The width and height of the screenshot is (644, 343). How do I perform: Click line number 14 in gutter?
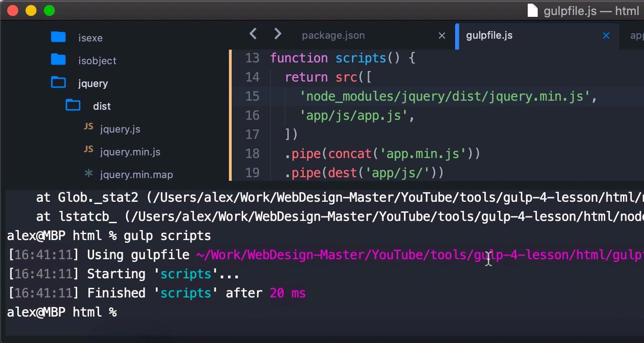(x=252, y=77)
